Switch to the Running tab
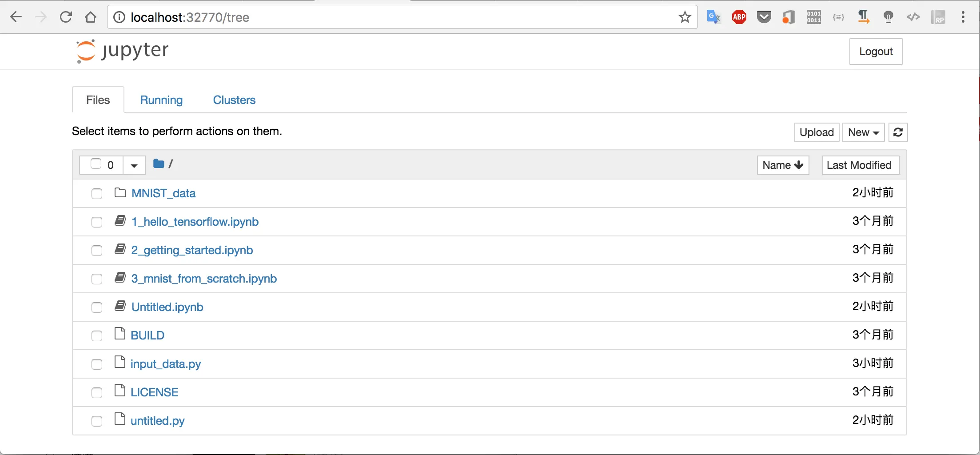The image size is (980, 455). point(161,100)
